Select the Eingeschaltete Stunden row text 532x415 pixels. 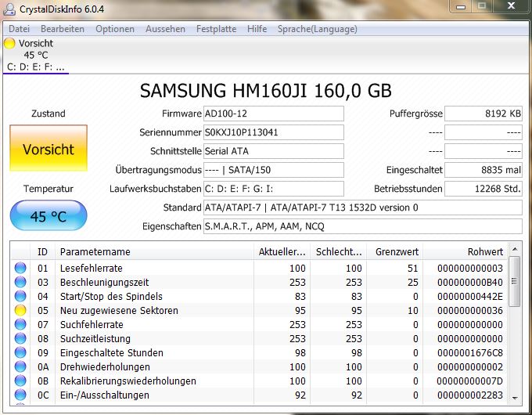click(x=112, y=353)
